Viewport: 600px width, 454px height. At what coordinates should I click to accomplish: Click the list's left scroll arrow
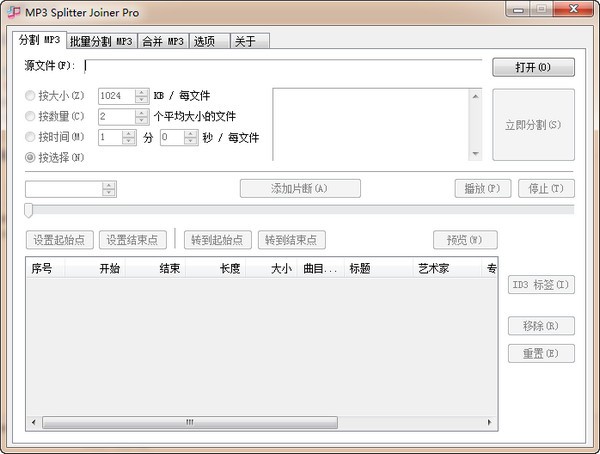tap(34, 422)
